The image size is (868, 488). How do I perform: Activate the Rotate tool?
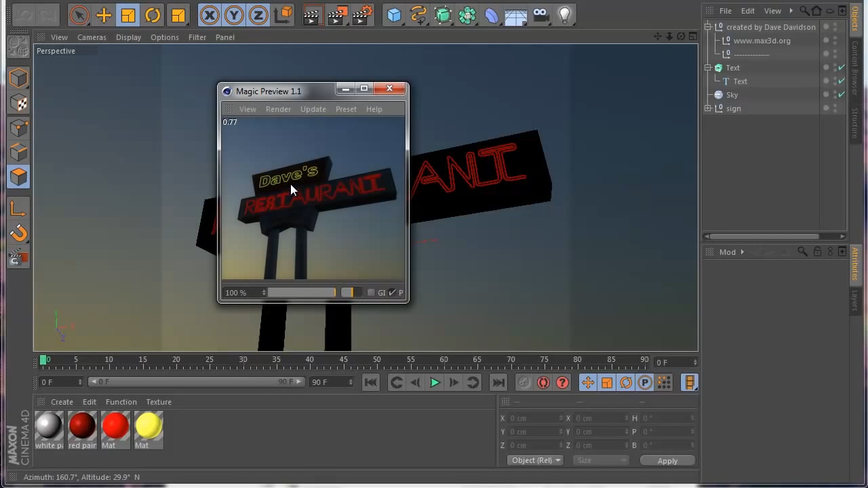point(153,15)
